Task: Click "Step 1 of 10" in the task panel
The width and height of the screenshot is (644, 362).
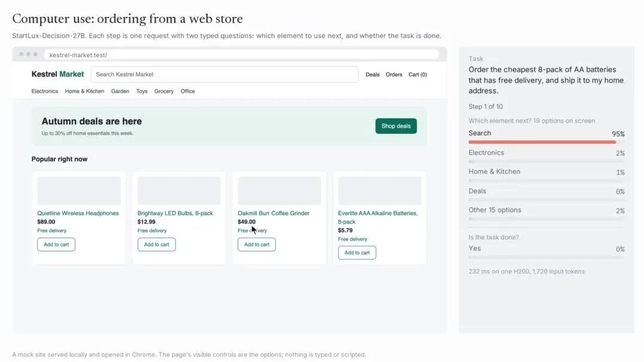Action: click(x=485, y=107)
